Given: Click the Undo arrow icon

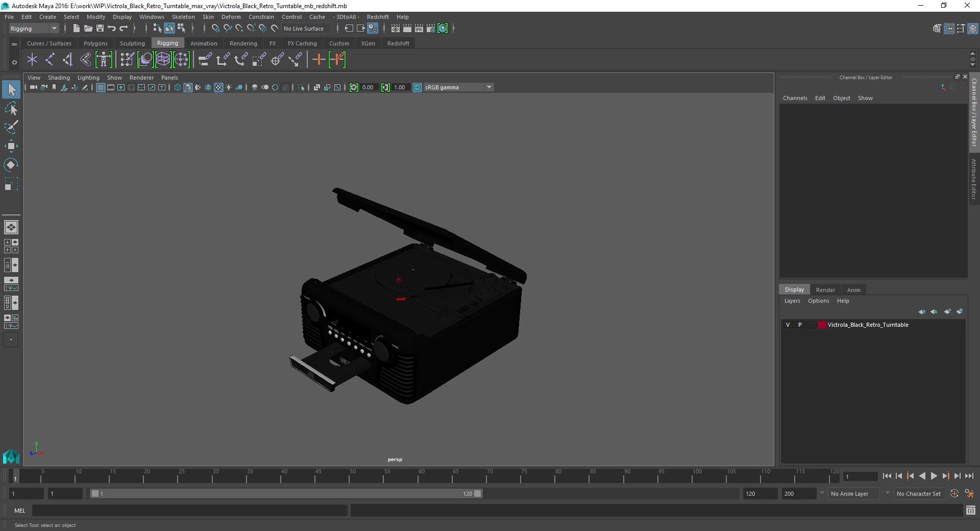Looking at the screenshot, I should click(x=112, y=29).
